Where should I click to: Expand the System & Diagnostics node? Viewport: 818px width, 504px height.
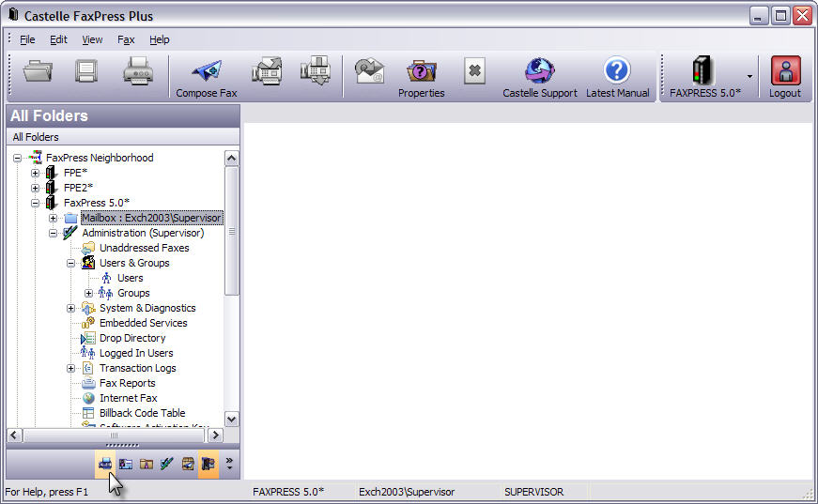tap(71, 309)
